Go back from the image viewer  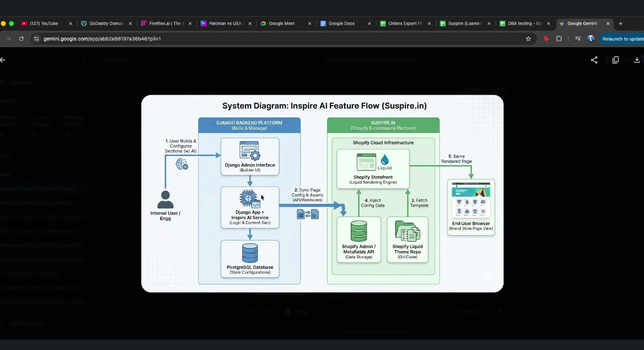click(3, 60)
